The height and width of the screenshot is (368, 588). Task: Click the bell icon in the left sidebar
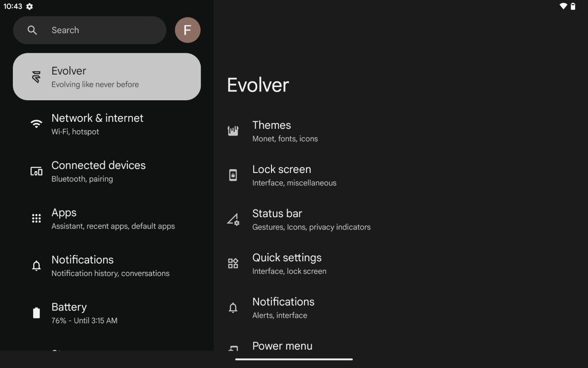pos(36,266)
